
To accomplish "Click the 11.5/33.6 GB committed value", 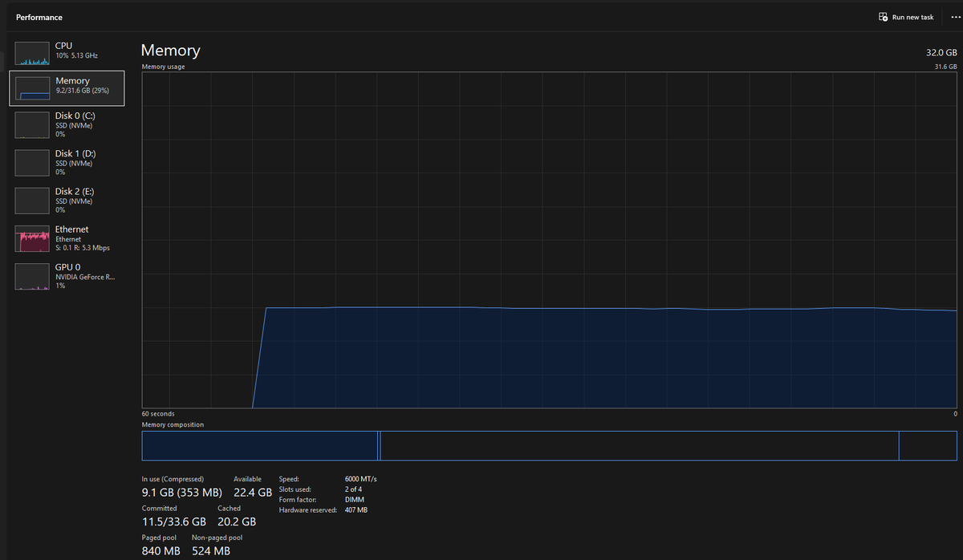I will pos(174,522).
